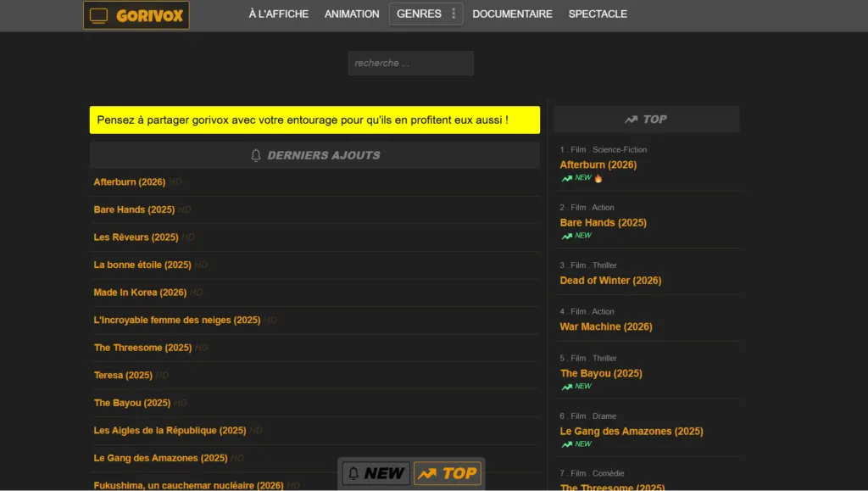Open the DOCUMENTAIRE section
Screen dimensions: 868x491
[x=512, y=14]
